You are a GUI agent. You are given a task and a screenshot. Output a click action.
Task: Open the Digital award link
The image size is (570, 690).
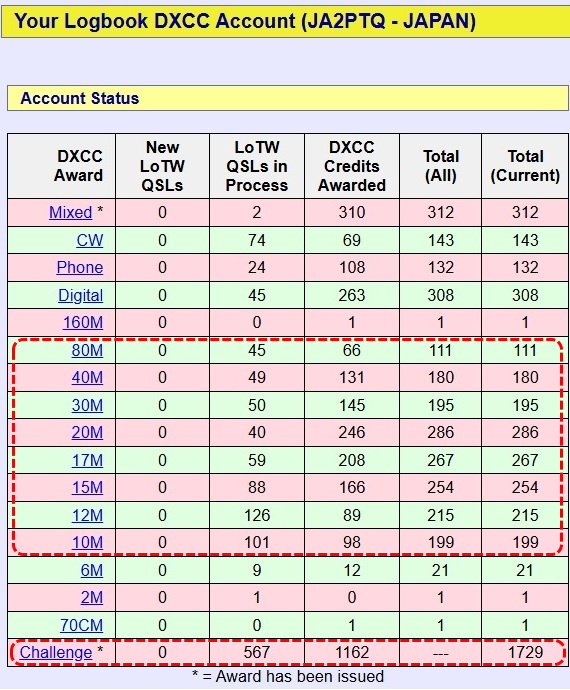[x=81, y=295]
